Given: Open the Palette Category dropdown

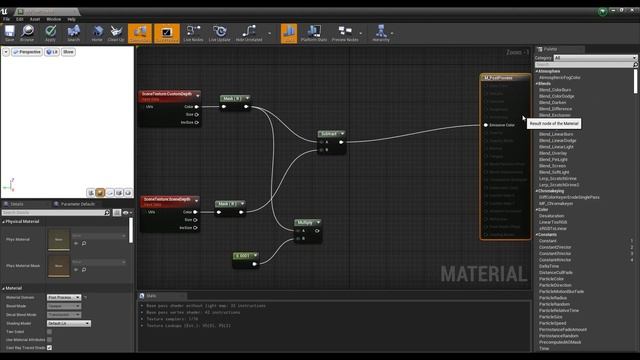Looking at the screenshot, I should pyautogui.click(x=595, y=58).
